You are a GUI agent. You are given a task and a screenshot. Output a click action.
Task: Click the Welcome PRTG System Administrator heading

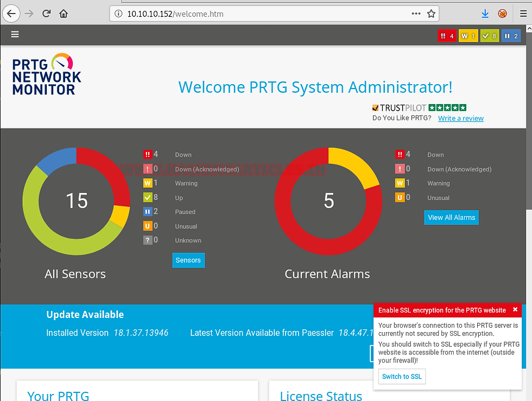click(315, 87)
